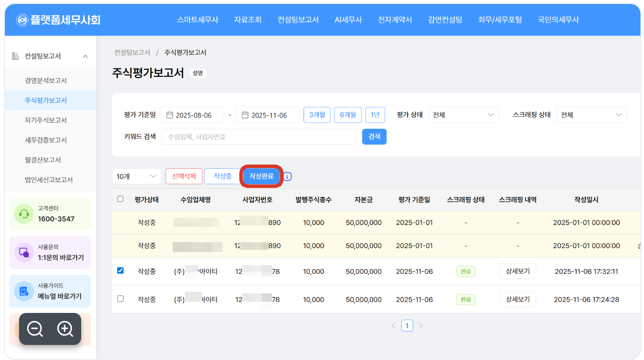Click the 설명 button next to title
This screenshot has height=360, width=644.
click(198, 73)
